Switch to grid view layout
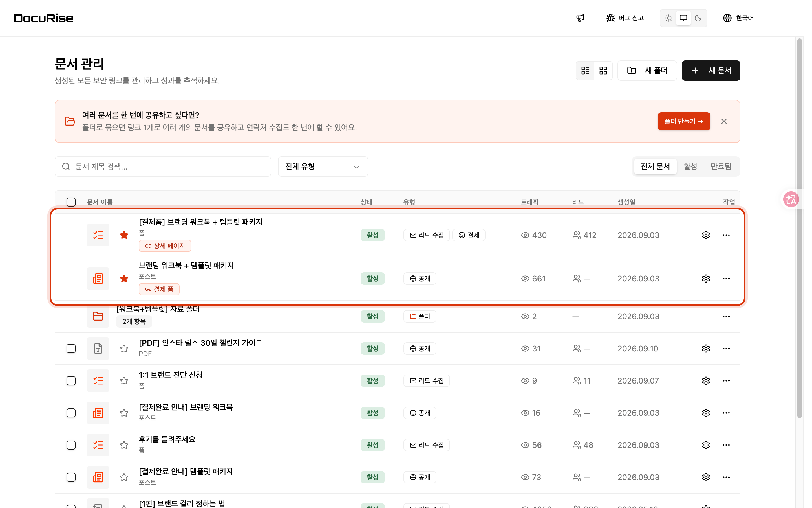Screen dimensions: 812x508 603,71
